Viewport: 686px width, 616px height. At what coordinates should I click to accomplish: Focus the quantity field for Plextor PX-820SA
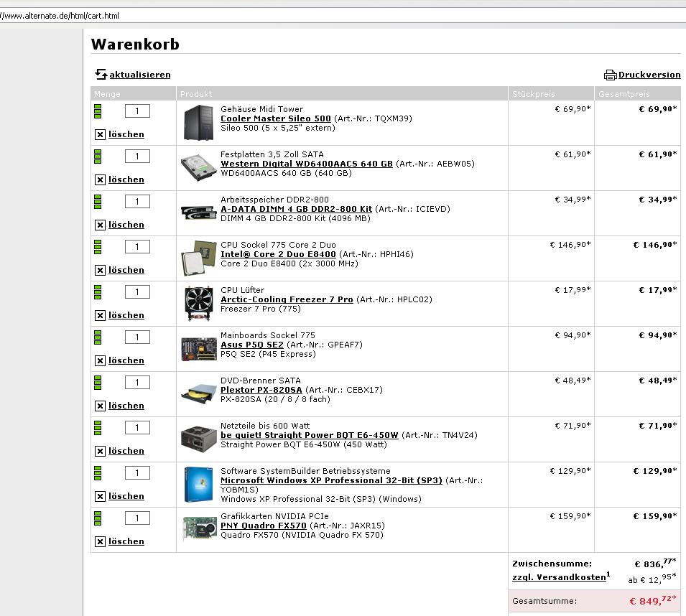(x=137, y=383)
